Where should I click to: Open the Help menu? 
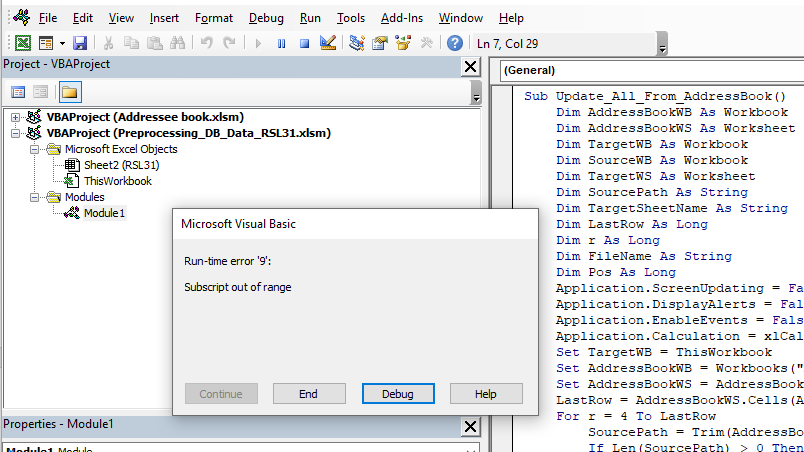(x=511, y=18)
